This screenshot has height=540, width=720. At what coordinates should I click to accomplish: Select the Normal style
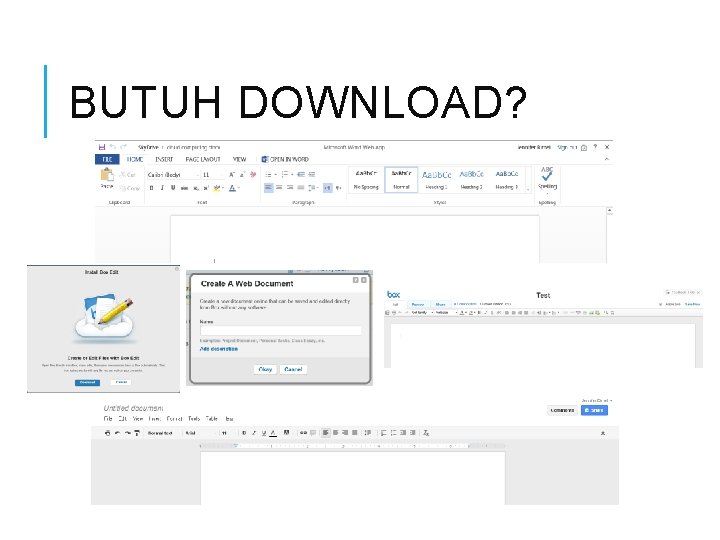tap(401, 180)
